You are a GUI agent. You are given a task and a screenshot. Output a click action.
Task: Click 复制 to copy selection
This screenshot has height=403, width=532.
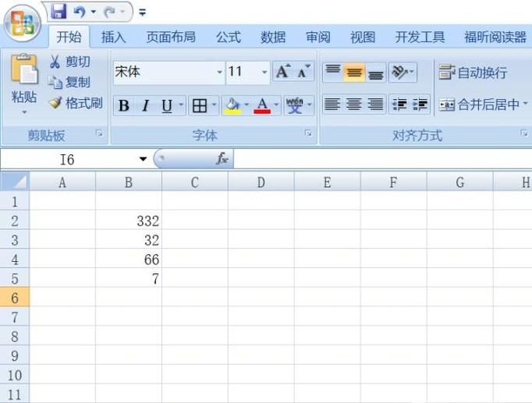[x=69, y=82]
